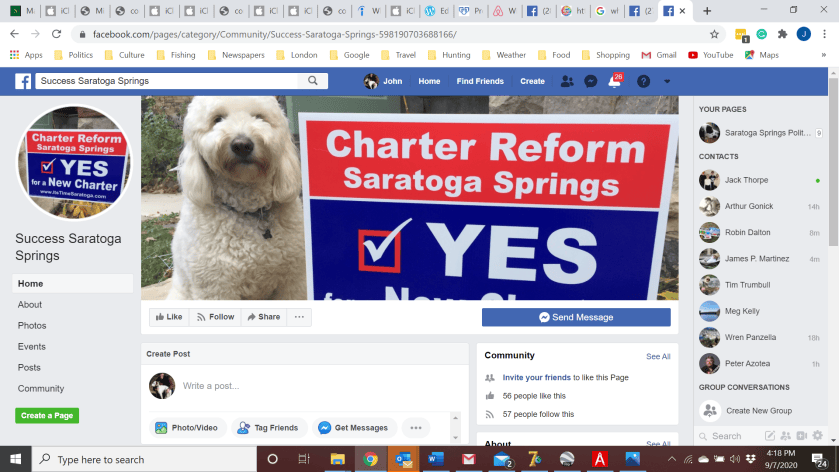Open the page's more options ellipsis menu
The image size is (839, 472).
pos(299,317)
